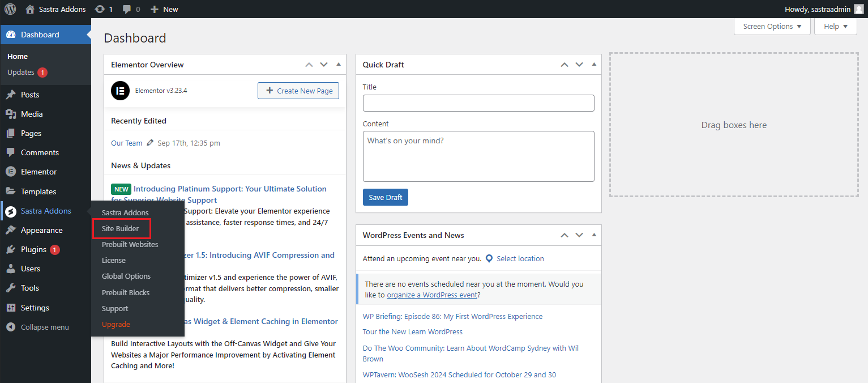Toggle WordPress Events and News panel
Screen dimensions: 868x383
(x=594, y=235)
